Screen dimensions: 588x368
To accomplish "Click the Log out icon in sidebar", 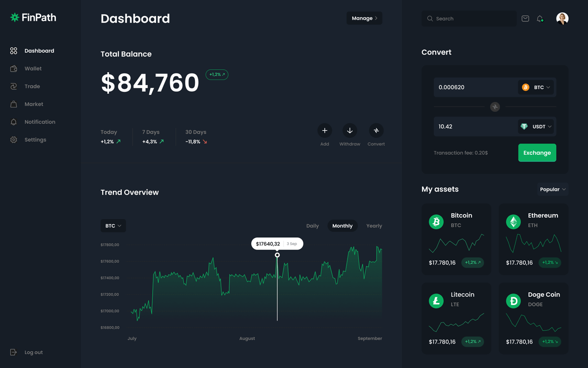I will pos(14,352).
